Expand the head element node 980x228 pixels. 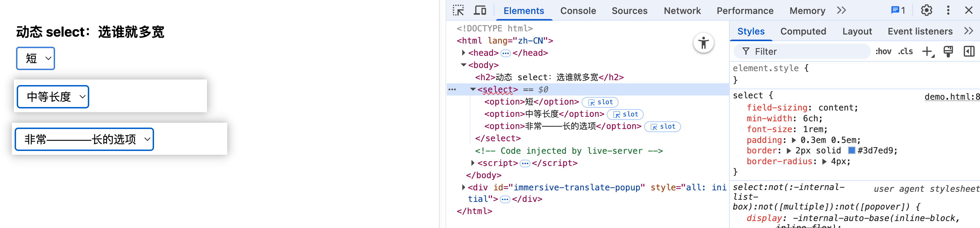click(464, 53)
